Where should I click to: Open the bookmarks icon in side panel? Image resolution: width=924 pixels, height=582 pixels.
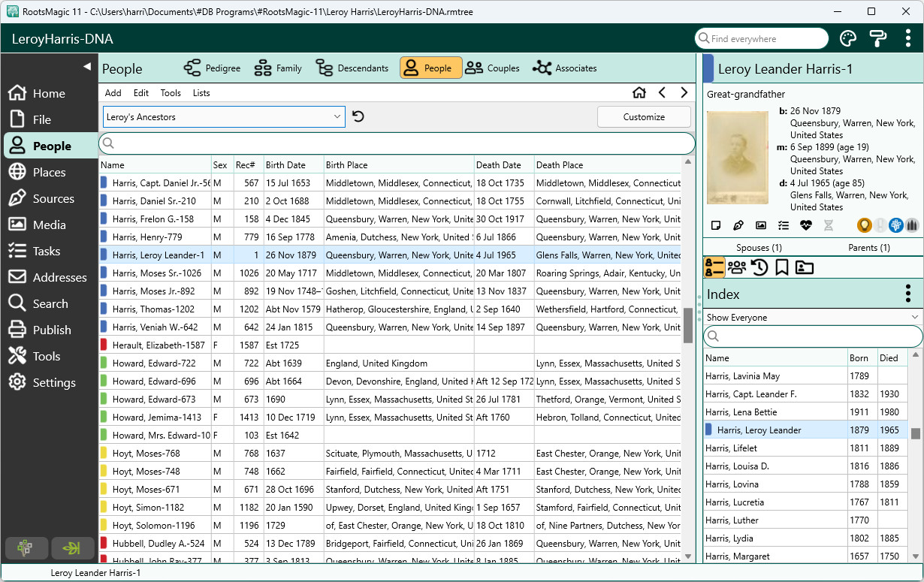(782, 267)
